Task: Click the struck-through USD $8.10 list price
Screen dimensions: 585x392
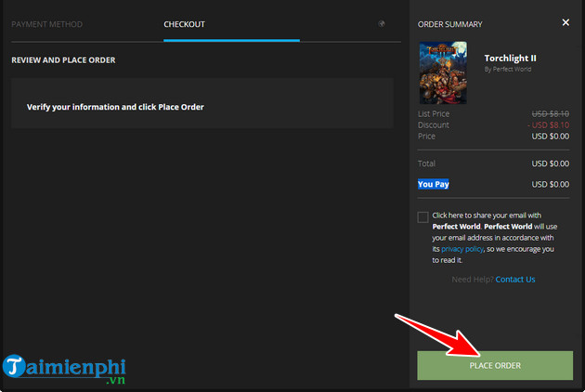Action: click(x=551, y=114)
